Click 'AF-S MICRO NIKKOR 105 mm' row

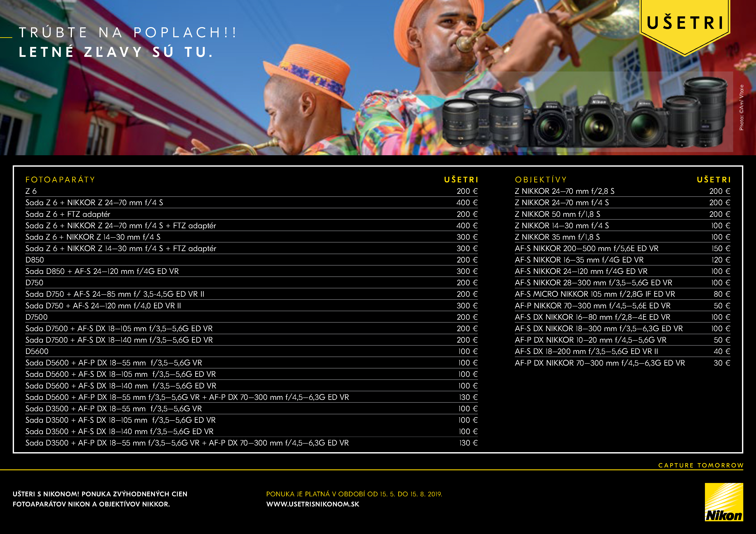(623, 294)
